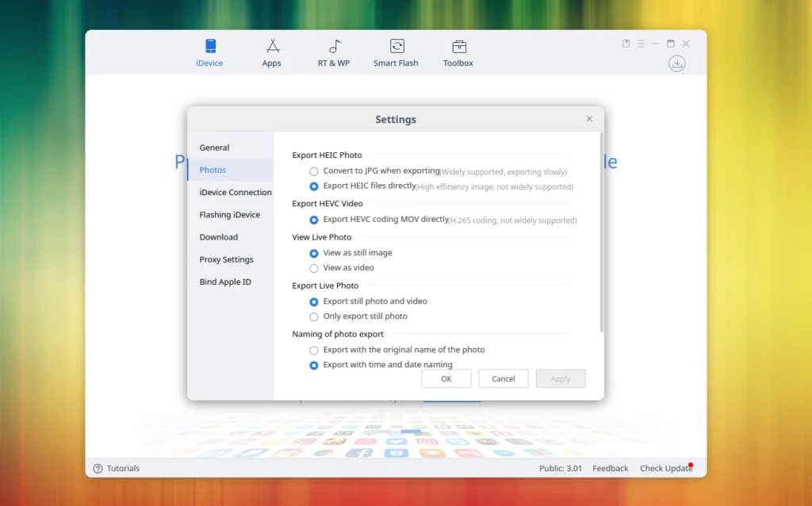Click the OK button

coord(446,378)
